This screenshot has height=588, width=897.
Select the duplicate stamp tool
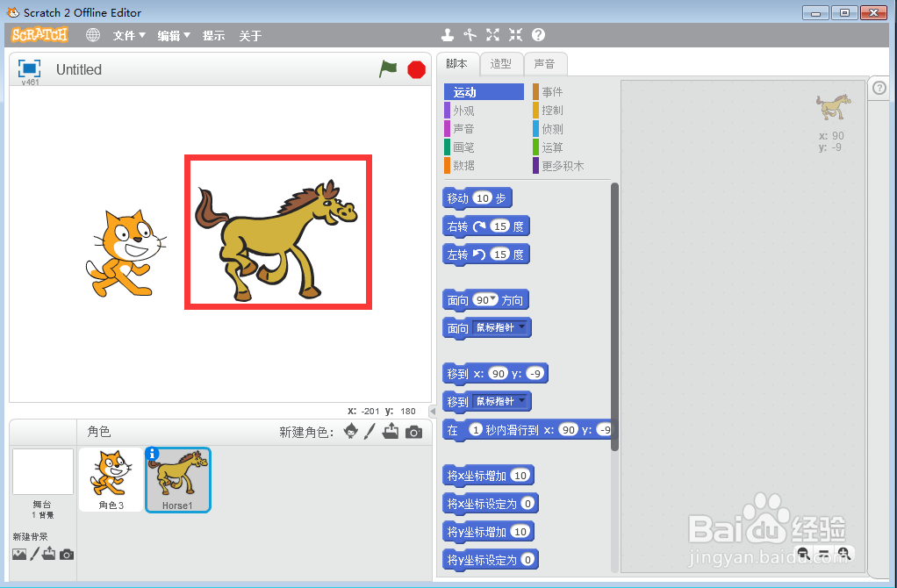[448, 35]
